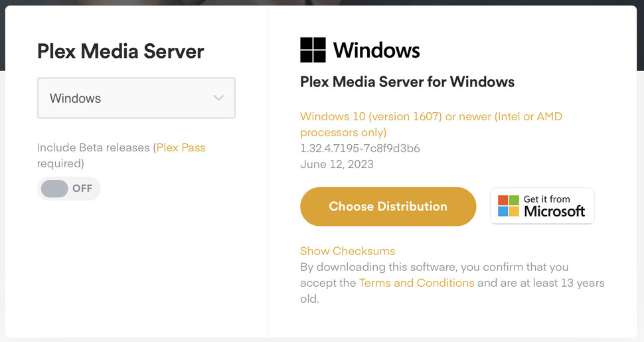This screenshot has width=644, height=342.
Task: Toggle the Beta releases switch
Action: 68,189
